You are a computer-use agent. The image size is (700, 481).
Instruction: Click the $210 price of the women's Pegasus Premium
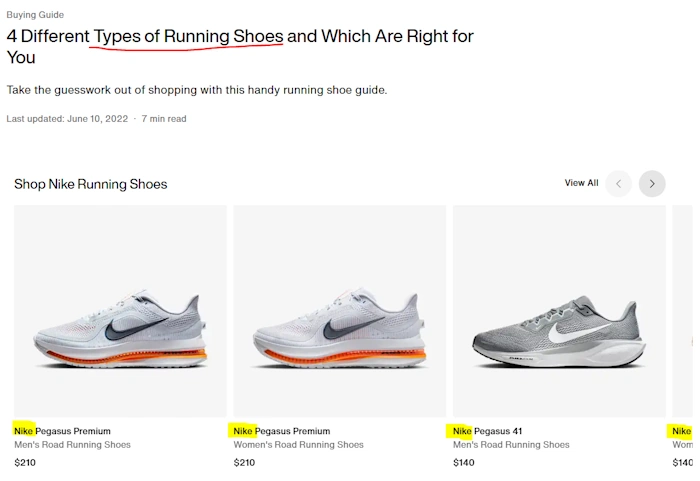(x=244, y=463)
